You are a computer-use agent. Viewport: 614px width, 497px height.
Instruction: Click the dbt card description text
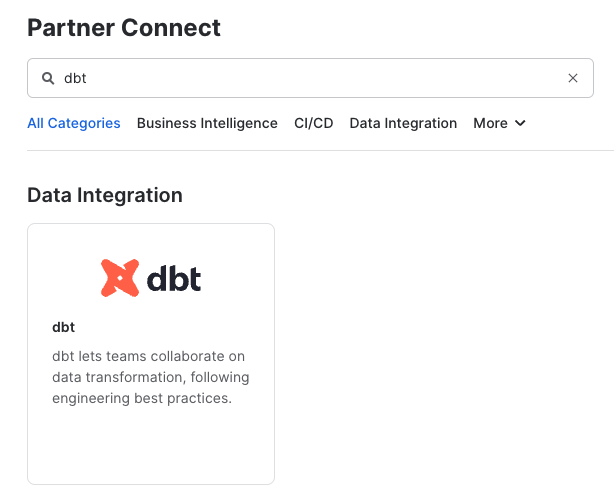[x=150, y=377]
